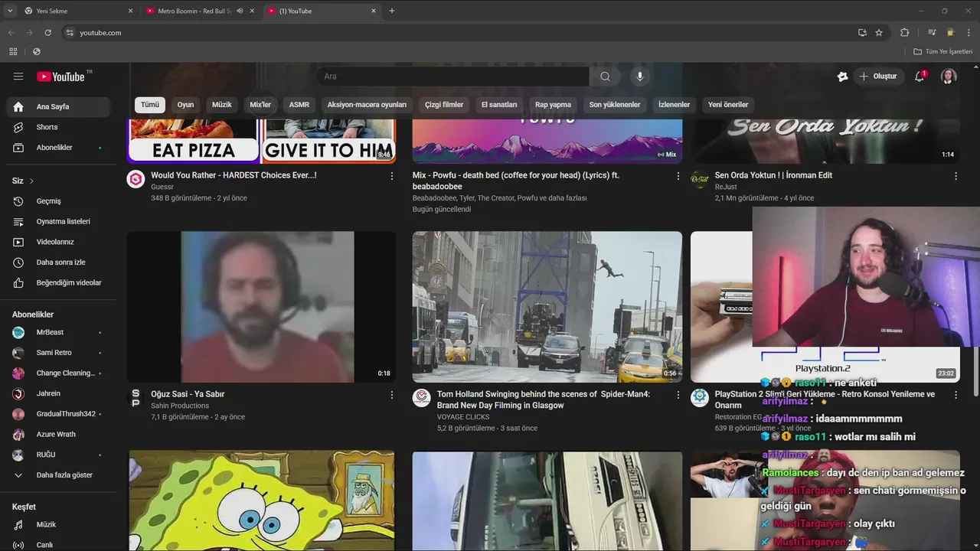Bookmark this page with the star icon
Screen dimensions: 980x551
[x=879, y=33]
